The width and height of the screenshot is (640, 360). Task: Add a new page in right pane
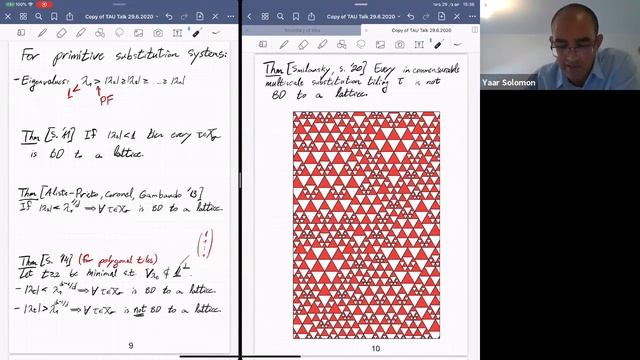click(x=441, y=16)
